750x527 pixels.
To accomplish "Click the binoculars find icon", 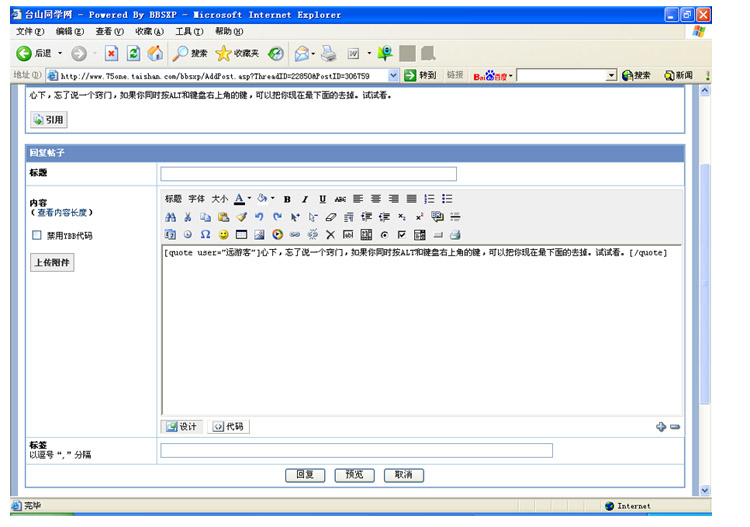I will point(170,217).
